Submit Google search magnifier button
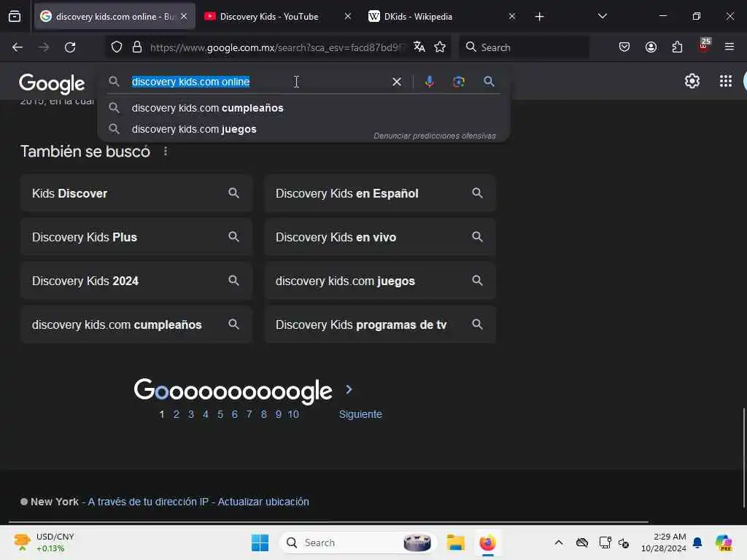This screenshot has width=747, height=560. point(489,82)
